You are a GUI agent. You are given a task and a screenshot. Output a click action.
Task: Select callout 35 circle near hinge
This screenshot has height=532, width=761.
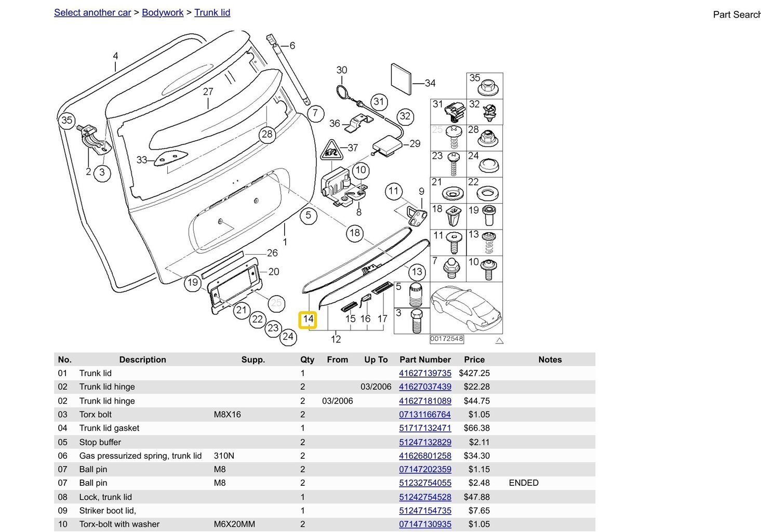tap(66, 121)
